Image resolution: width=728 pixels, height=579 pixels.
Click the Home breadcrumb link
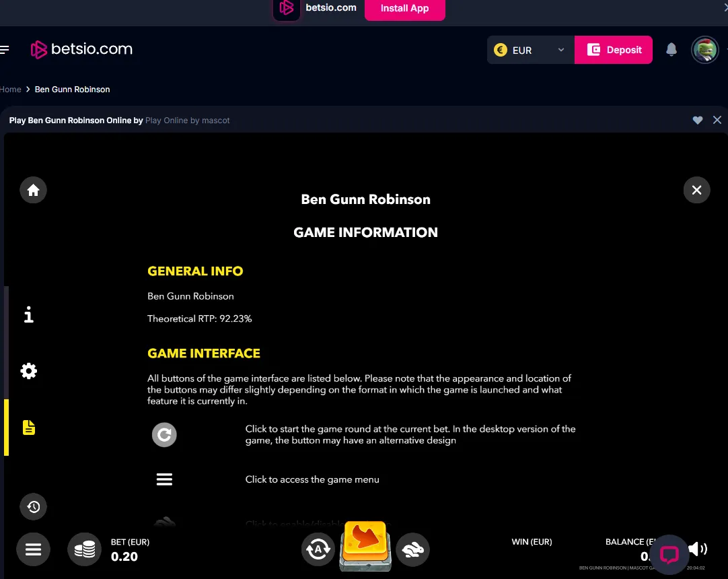click(x=10, y=90)
